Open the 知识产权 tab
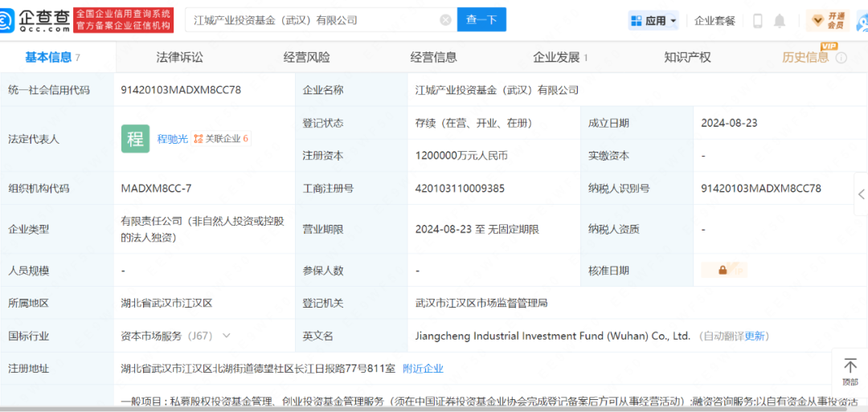This screenshot has width=868, height=412. pyautogui.click(x=687, y=57)
